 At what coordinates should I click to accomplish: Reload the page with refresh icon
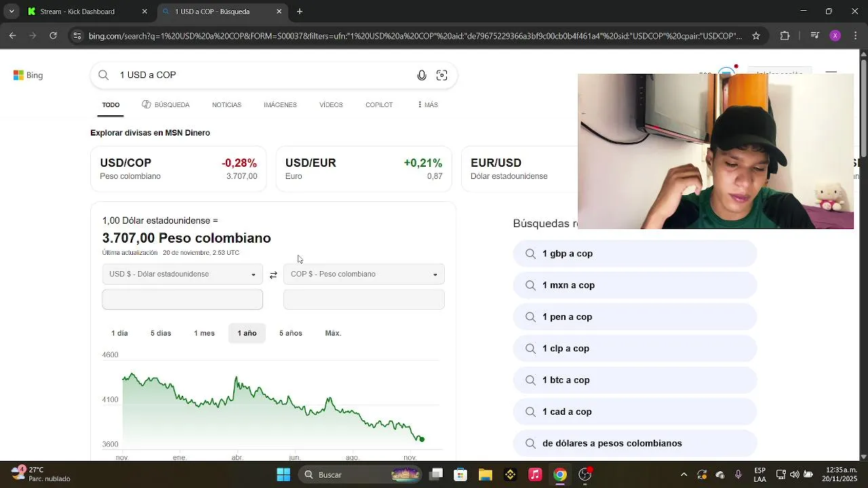point(53,36)
